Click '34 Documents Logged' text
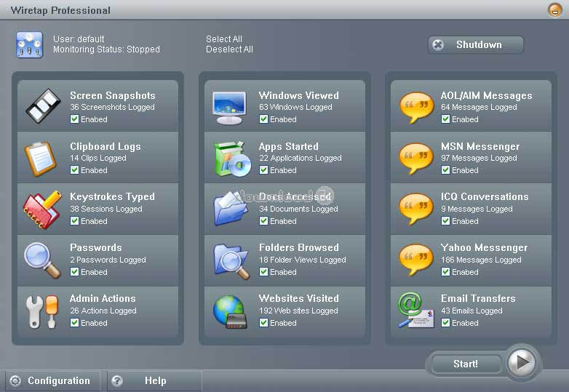The height and width of the screenshot is (392, 569). [298, 209]
